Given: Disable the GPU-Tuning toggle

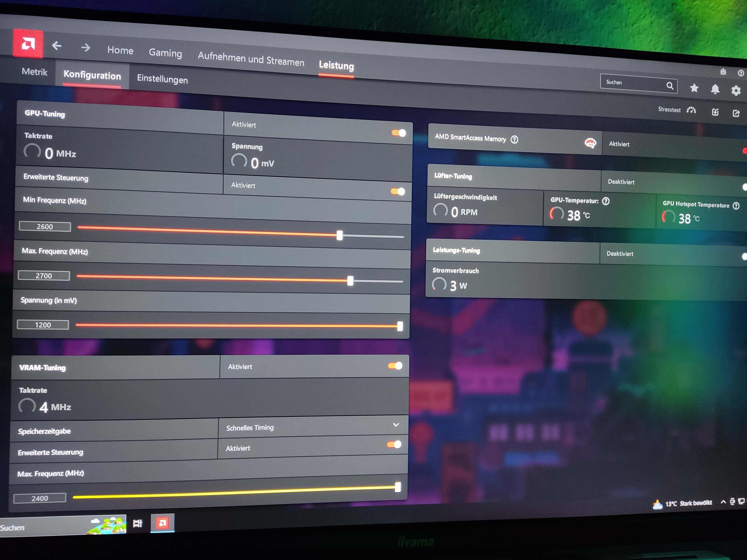Looking at the screenshot, I should click(x=399, y=133).
